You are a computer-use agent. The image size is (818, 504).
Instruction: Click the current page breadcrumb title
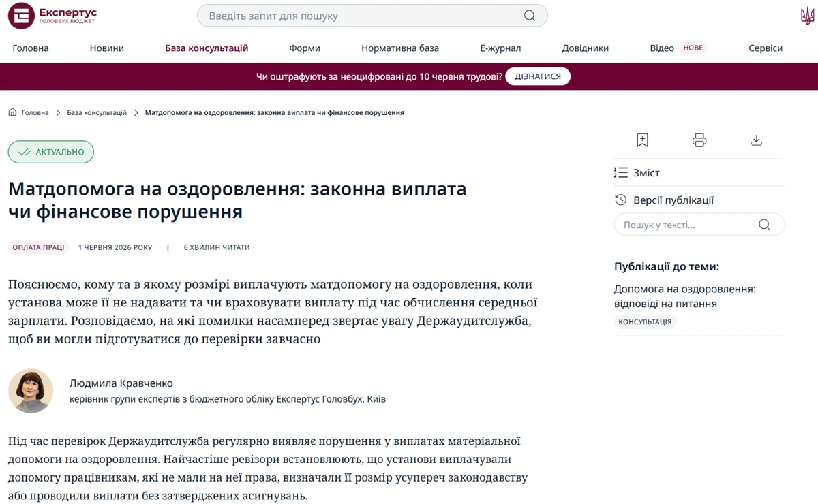[275, 112]
